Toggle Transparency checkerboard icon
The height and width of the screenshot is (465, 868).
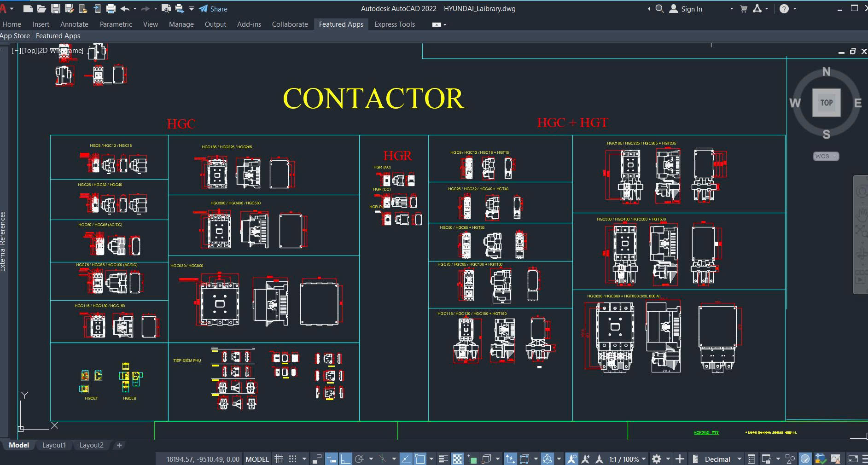point(457,459)
